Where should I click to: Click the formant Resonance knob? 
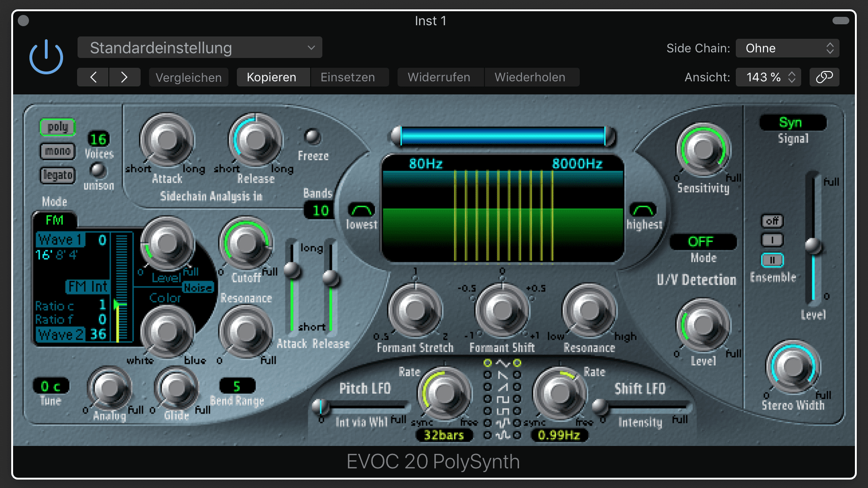pos(589,310)
